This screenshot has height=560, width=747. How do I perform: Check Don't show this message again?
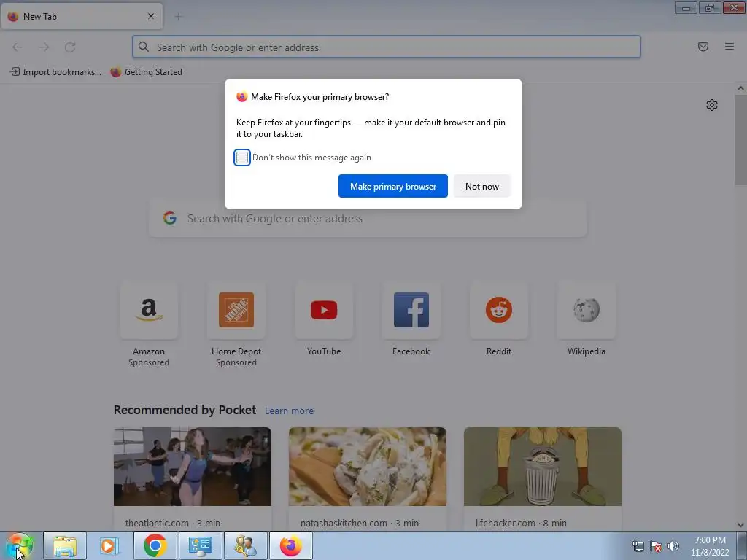pos(242,157)
